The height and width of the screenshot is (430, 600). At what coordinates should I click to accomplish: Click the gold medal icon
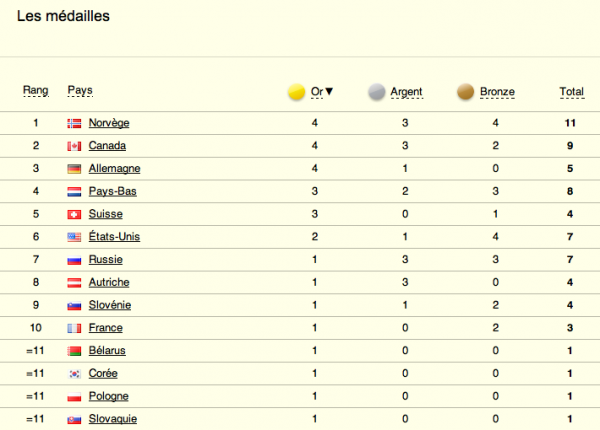296,92
